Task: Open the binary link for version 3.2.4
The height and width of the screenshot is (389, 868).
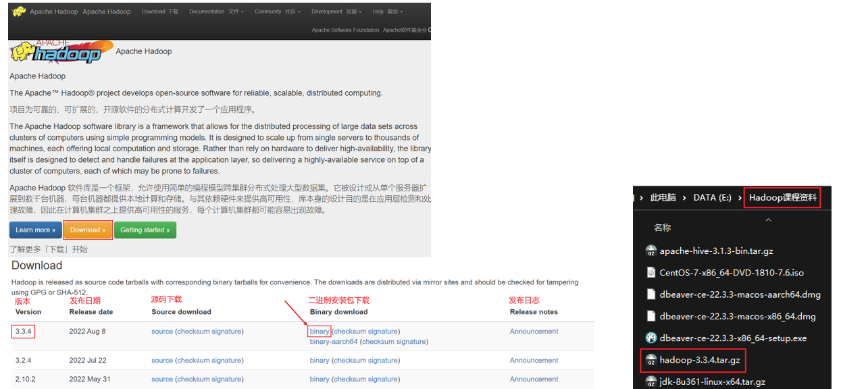Action: tap(320, 361)
